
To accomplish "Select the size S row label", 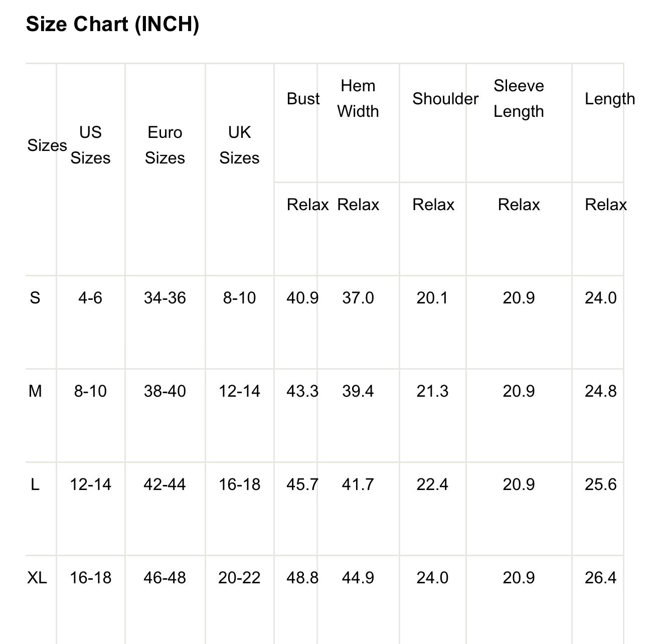I will 35,298.
